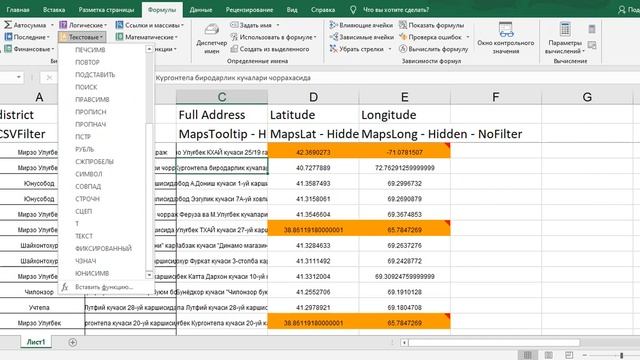Screen dimensions: 640x360
Task: Click the zoom slider handle in status bar
Action: tap(622, 355)
